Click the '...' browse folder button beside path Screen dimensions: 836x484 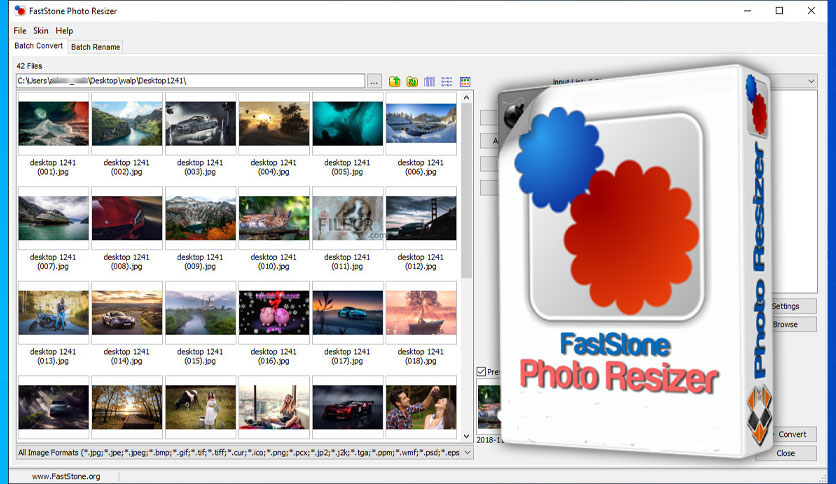(374, 81)
